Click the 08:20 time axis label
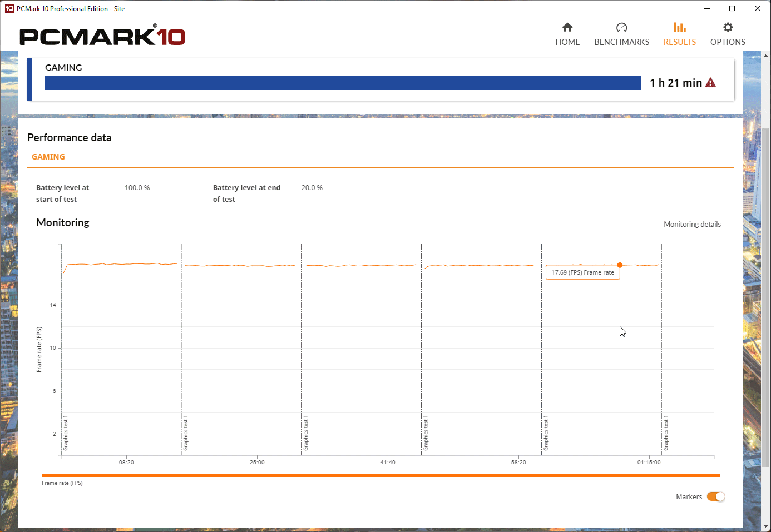Screen dimensions: 771x532 coord(126,462)
